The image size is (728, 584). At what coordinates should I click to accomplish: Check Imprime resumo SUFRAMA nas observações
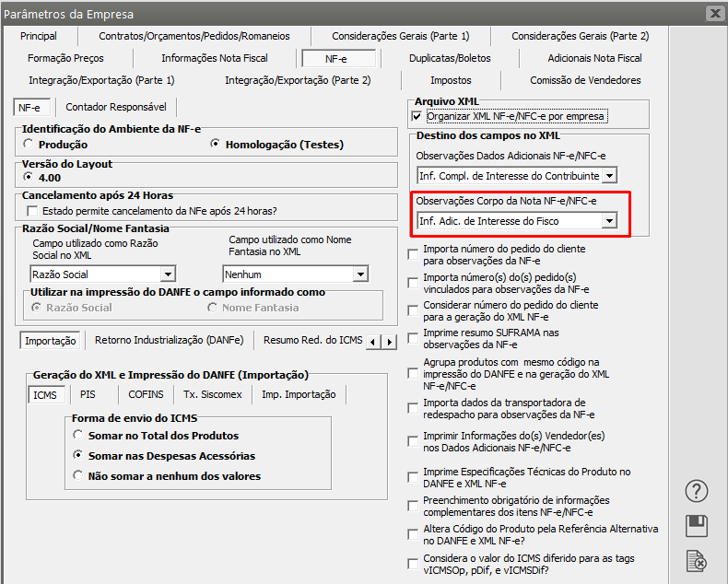(413, 337)
